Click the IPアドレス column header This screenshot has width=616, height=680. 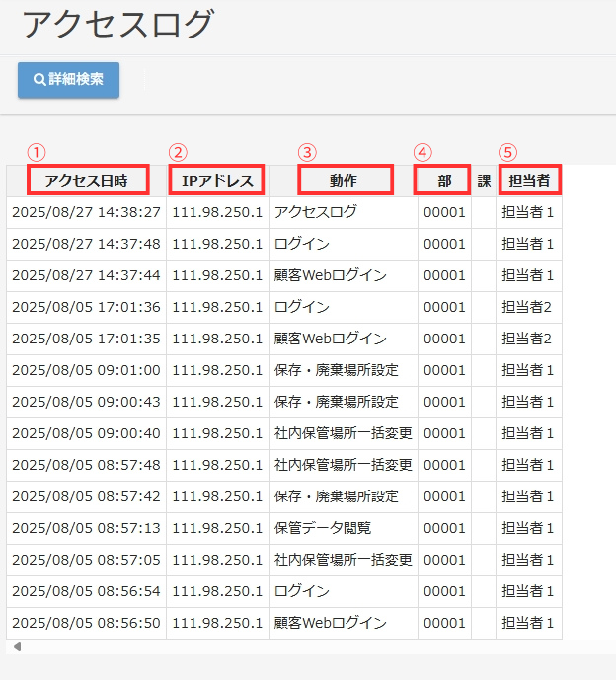(217, 181)
